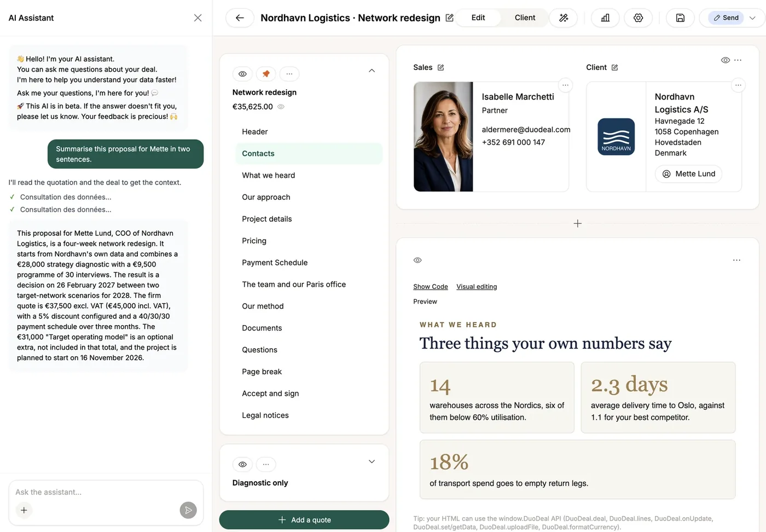766x532 pixels.
Task: Go back using the arrow button
Action: coord(240,18)
